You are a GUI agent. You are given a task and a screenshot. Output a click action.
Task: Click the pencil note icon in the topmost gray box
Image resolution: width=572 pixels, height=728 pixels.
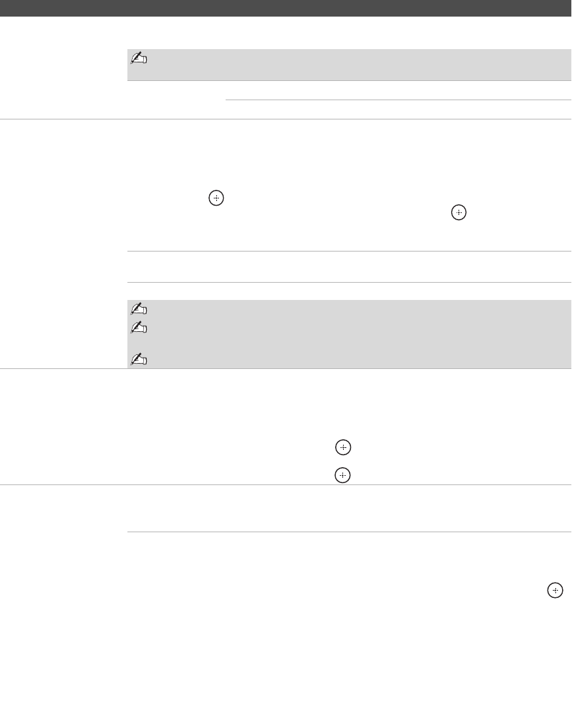coord(139,58)
